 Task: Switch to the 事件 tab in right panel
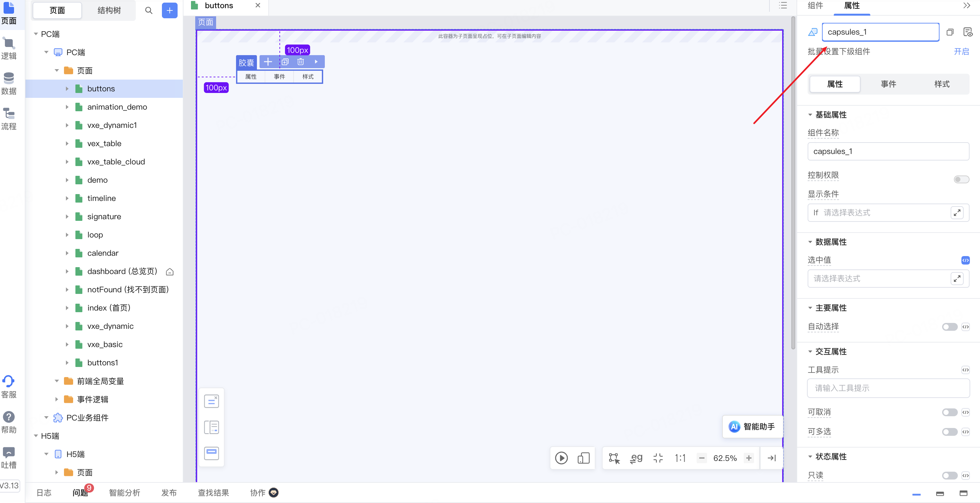pos(888,84)
